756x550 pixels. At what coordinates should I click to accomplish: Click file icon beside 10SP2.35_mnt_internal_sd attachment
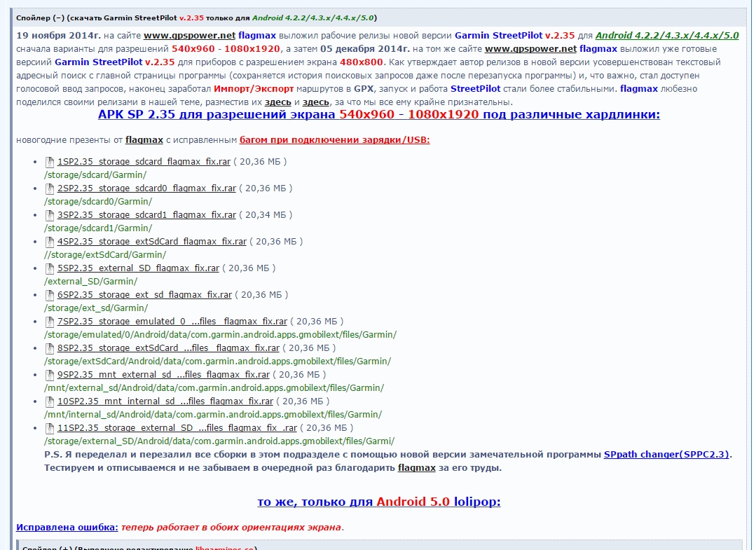[49, 401]
